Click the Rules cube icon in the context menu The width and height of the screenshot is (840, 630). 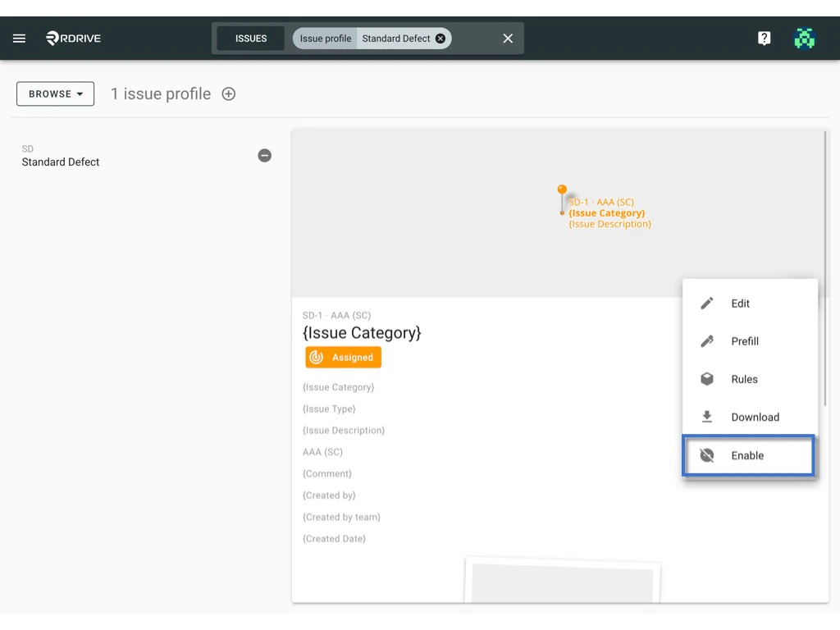706,379
